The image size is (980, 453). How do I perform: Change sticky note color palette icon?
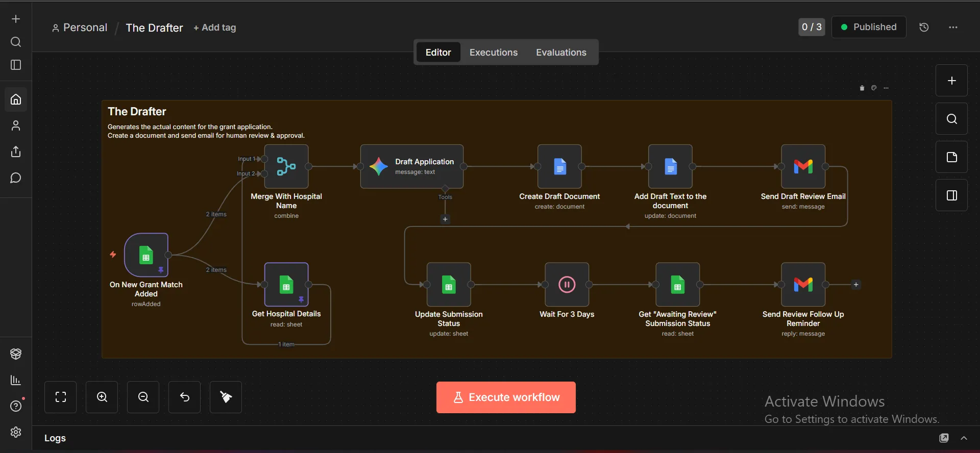point(874,88)
